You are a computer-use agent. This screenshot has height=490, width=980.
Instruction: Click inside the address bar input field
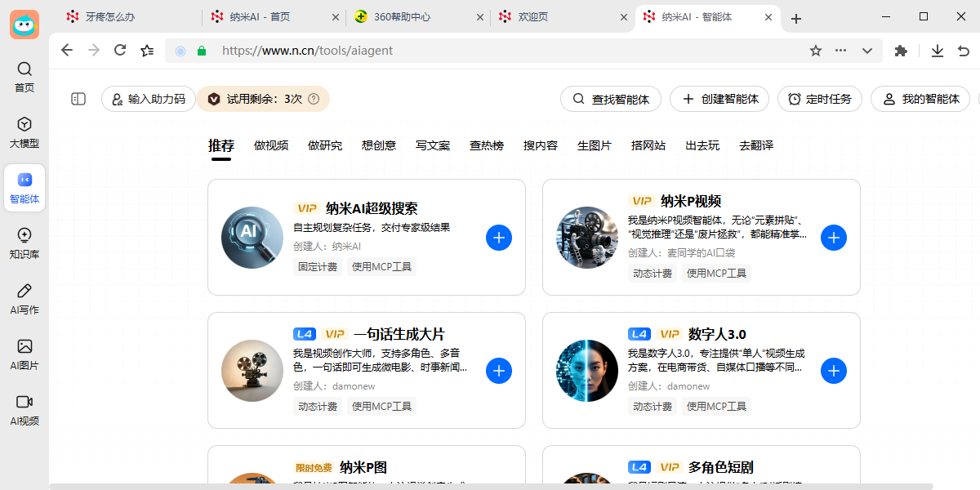pyautogui.click(x=408, y=50)
